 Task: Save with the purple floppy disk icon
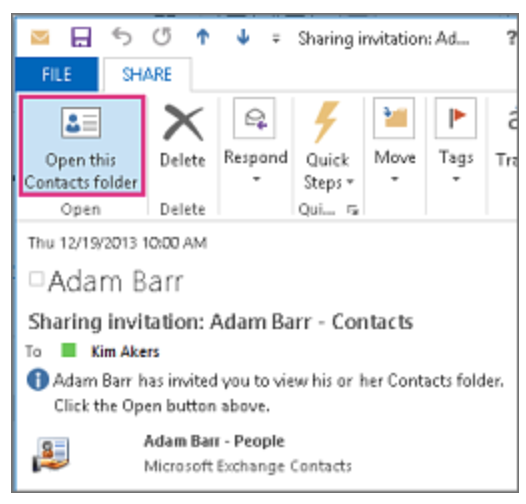coord(81,37)
